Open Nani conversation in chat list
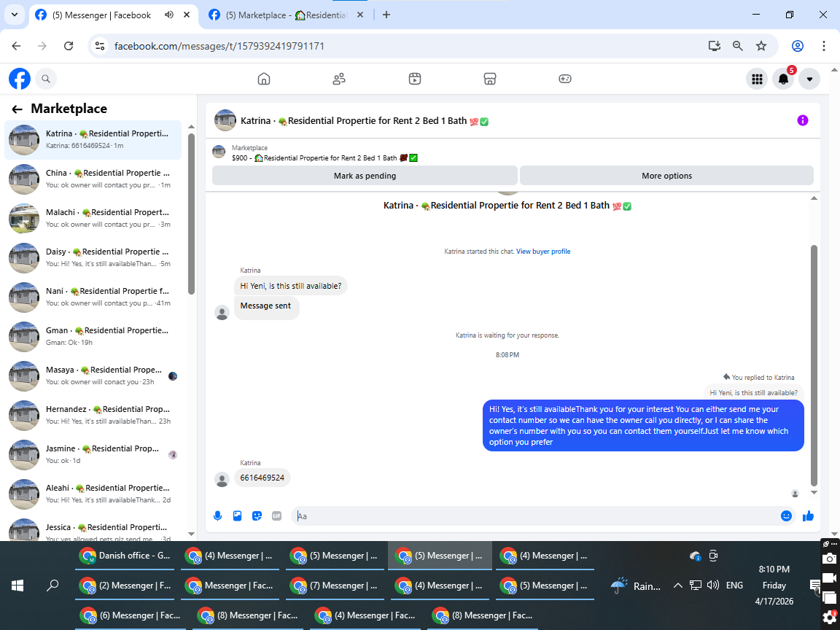 click(93, 297)
